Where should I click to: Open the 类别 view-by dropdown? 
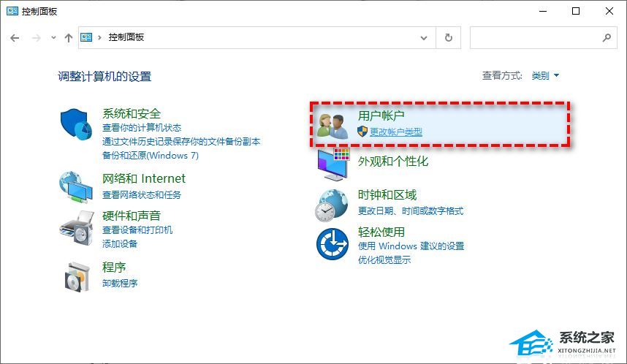[x=545, y=75]
